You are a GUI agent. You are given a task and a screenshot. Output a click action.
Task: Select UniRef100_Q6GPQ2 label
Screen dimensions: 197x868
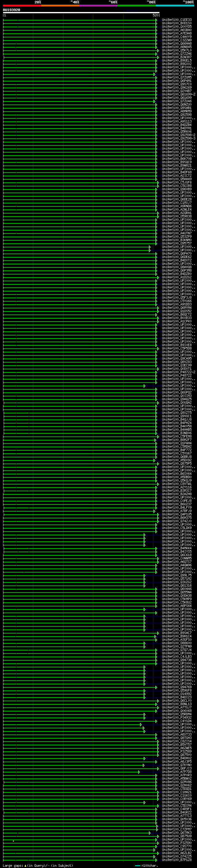177,393
